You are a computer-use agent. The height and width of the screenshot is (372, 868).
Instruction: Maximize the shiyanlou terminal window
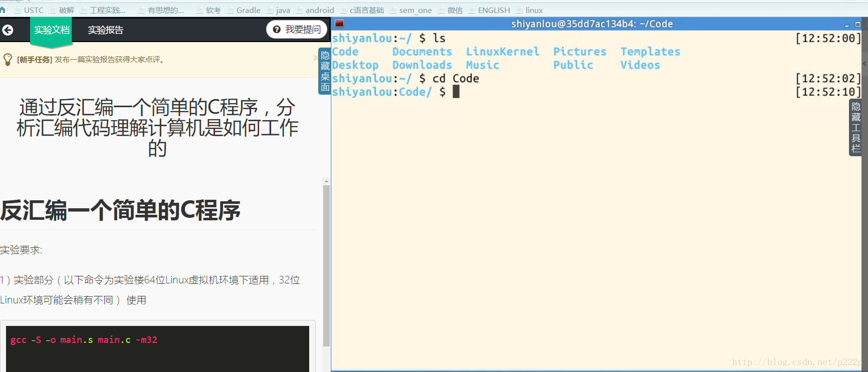[857, 24]
